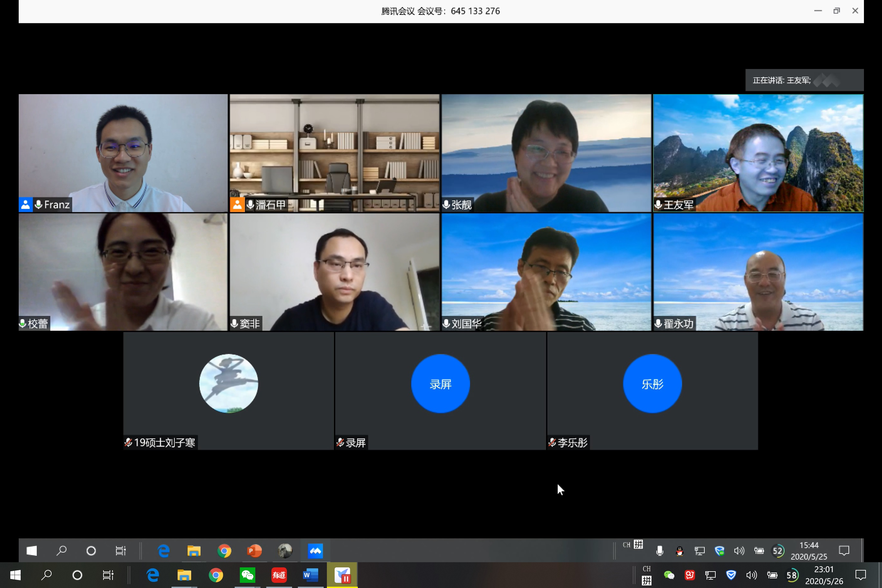
Task: Open the red Youdao app in bottom taskbar
Action: coord(279,575)
